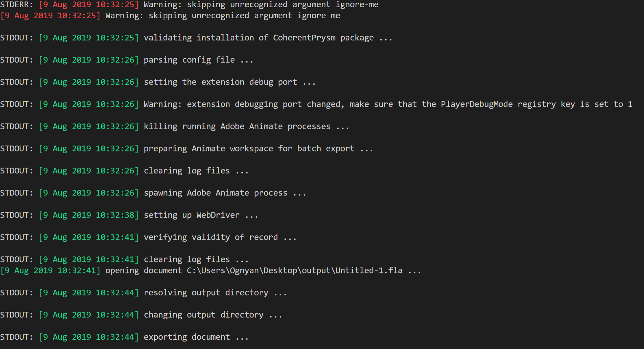Click the 'opening document' log line text
This screenshot has width=644, height=349.
coord(211,270)
